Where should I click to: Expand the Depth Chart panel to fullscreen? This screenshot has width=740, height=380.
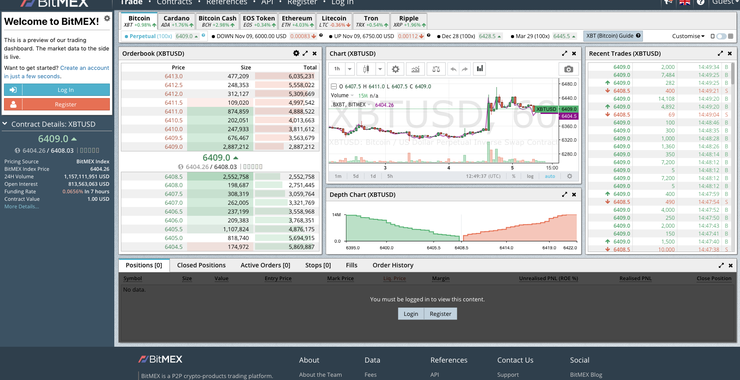click(565, 194)
